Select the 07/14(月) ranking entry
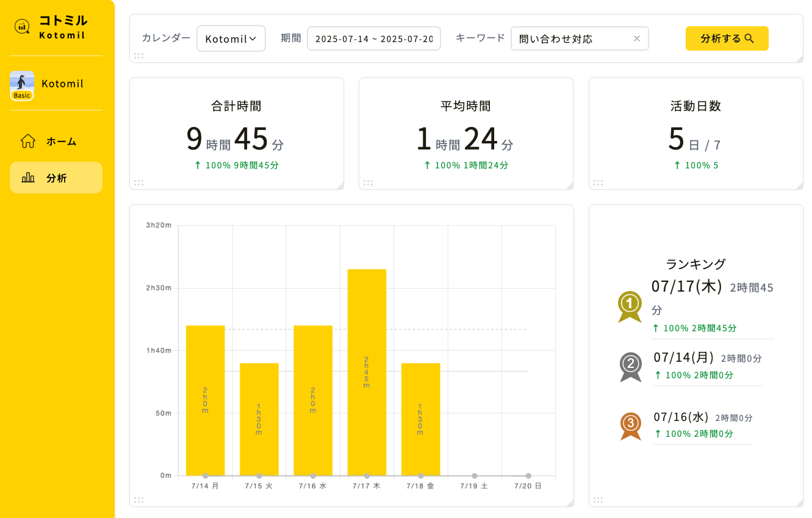Screen dimensions: 812x518 pos(708,366)
